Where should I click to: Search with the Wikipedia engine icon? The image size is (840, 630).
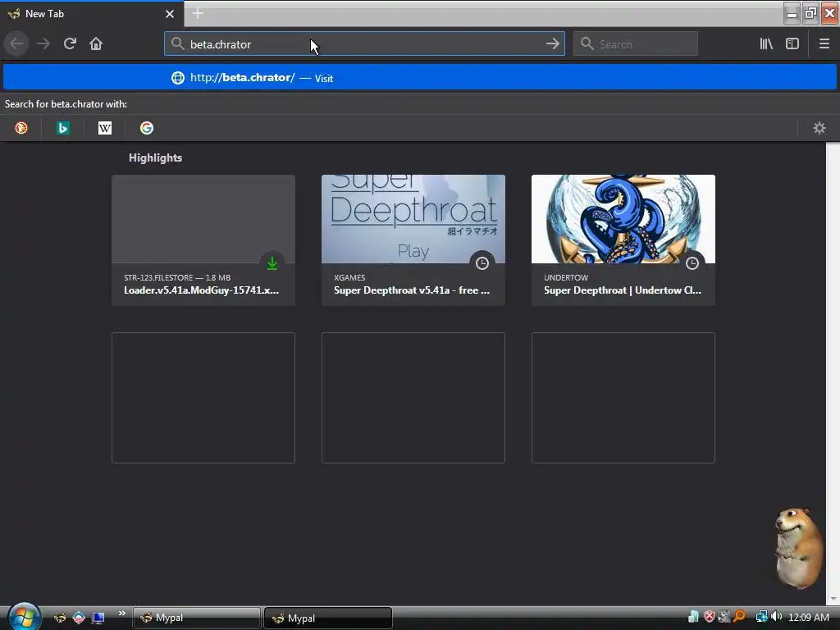[105, 128]
